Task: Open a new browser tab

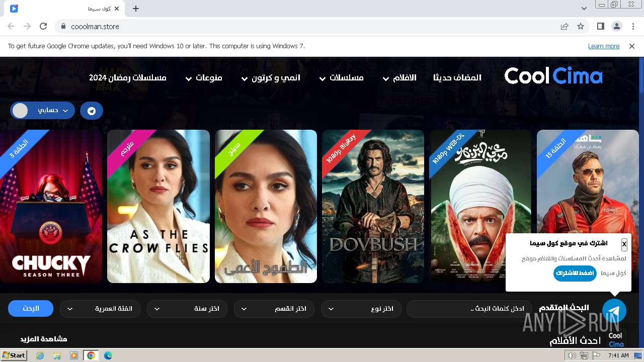Action: pos(136,9)
